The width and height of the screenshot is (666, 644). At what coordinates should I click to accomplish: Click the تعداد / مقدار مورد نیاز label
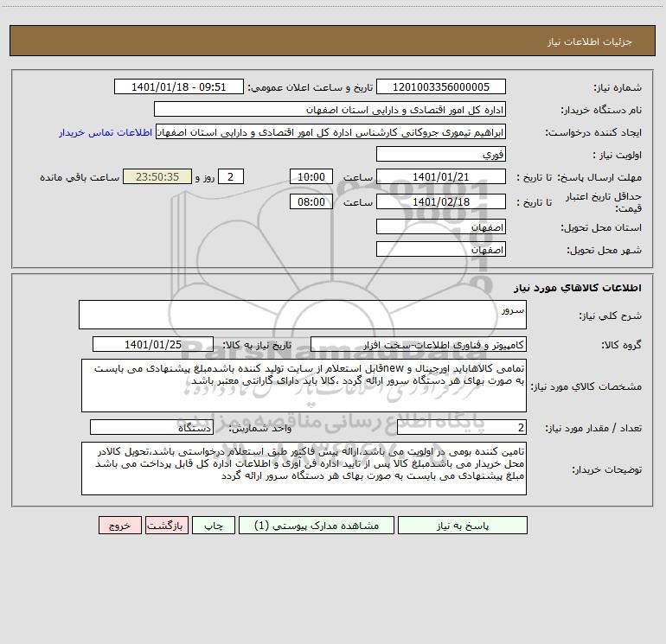point(593,429)
